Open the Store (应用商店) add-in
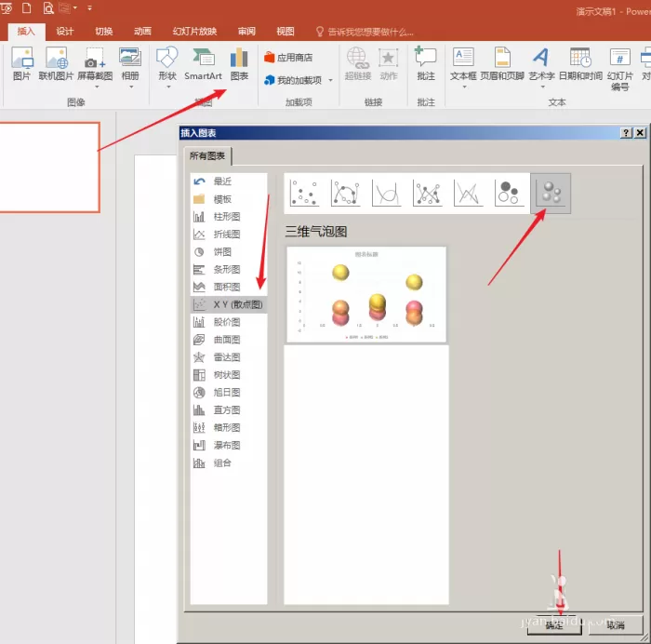The height and width of the screenshot is (644, 651). [x=288, y=58]
